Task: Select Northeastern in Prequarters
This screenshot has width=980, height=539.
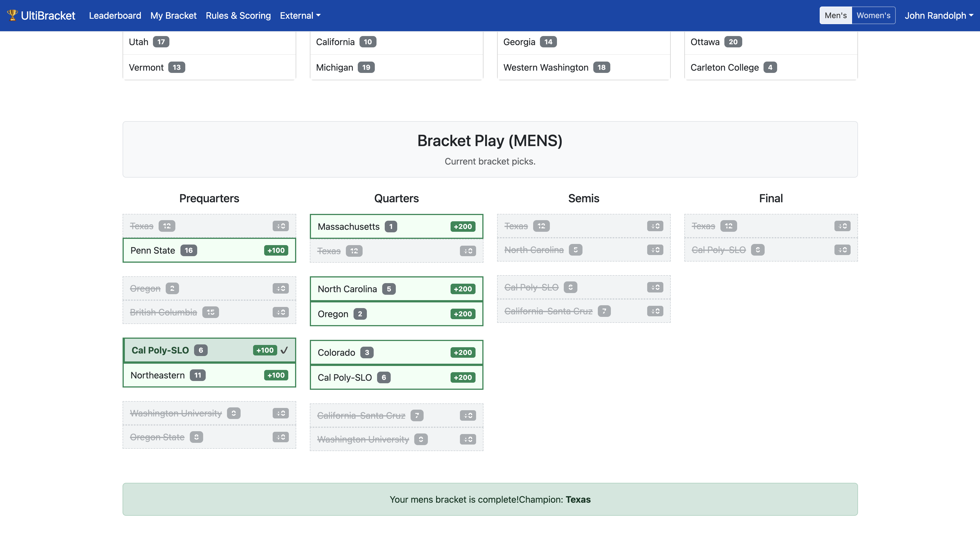Action: point(209,375)
